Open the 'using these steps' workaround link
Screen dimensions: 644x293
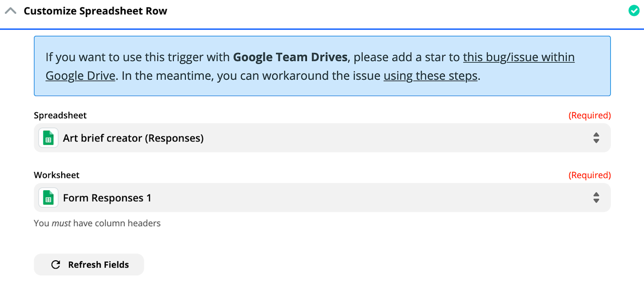click(x=430, y=75)
